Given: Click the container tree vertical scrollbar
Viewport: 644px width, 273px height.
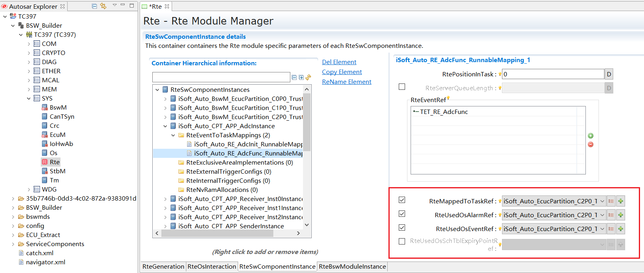Looking at the screenshot, I should click(307, 123).
